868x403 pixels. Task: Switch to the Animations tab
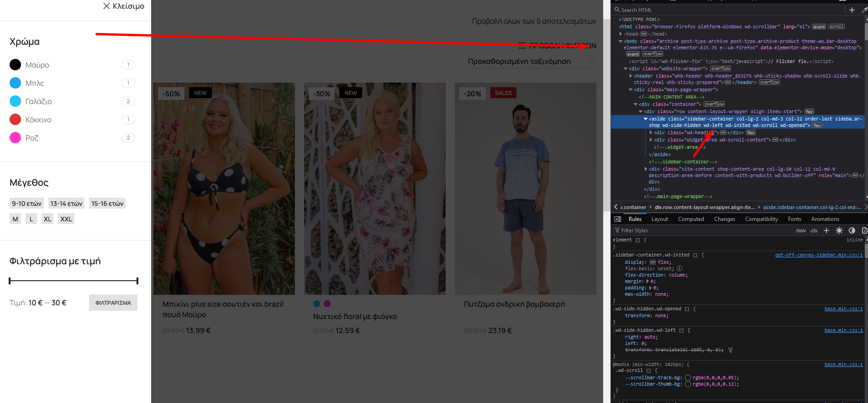coord(825,219)
